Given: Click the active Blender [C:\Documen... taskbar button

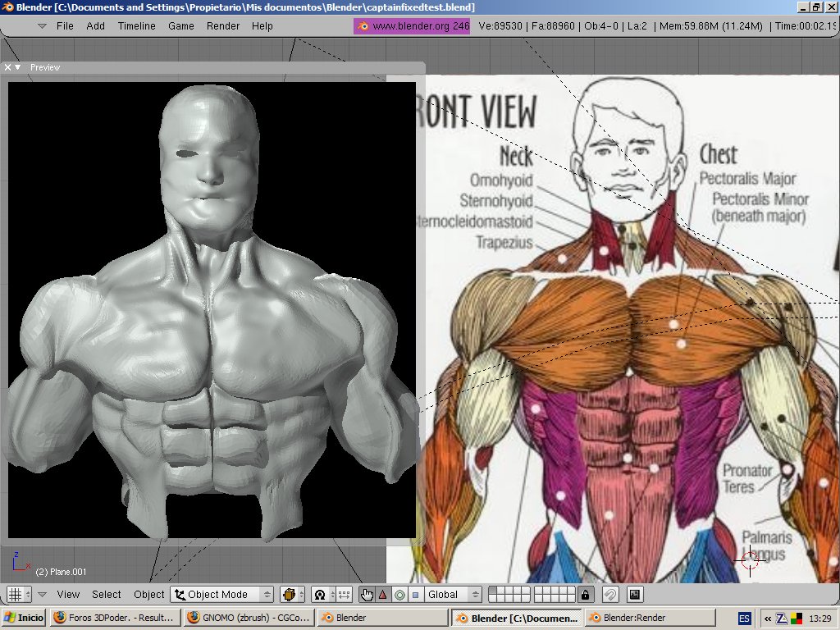Looking at the screenshot, I should [x=517, y=618].
